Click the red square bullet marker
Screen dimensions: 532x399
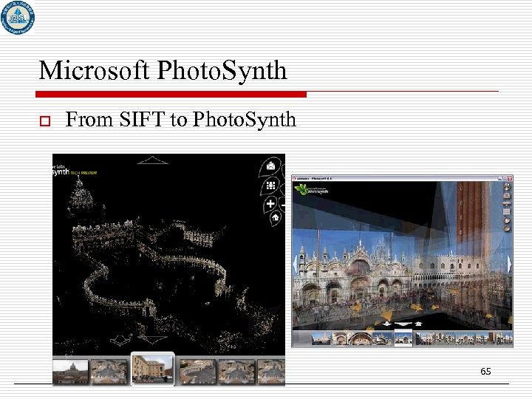(45, 121)
